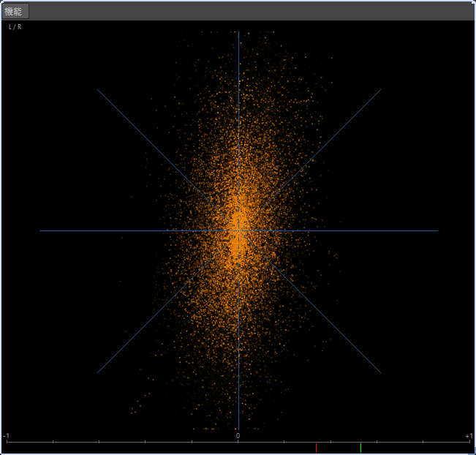Open the 機能 menu
This screenshot has height=455, width=476.
(15, 11)
